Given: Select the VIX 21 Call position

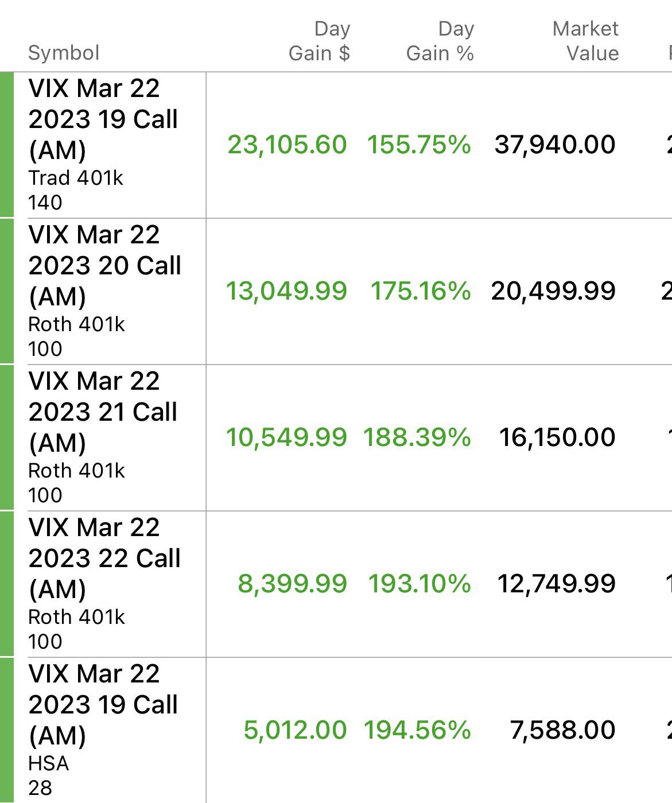Looking at the screenshot, I should click(103, 412).
